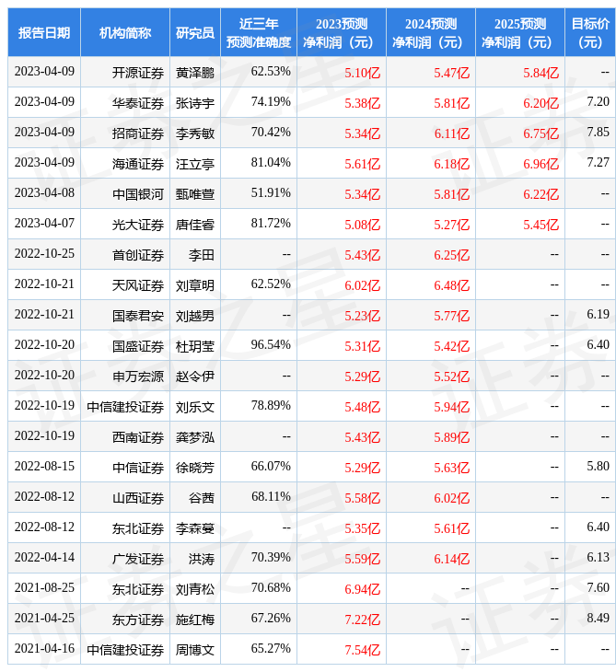Select institution name 海通证券
This screenshot has height=672, width=616.
point(138,164)
